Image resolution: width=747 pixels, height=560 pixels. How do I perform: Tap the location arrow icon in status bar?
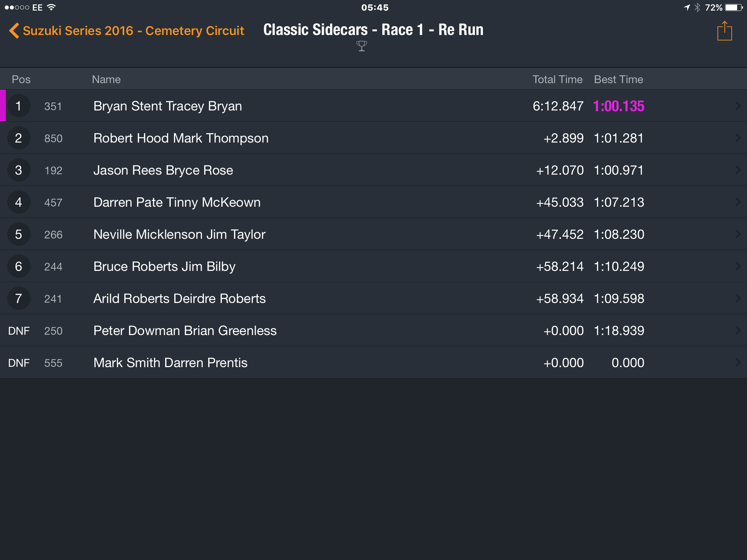click(687, 7)
